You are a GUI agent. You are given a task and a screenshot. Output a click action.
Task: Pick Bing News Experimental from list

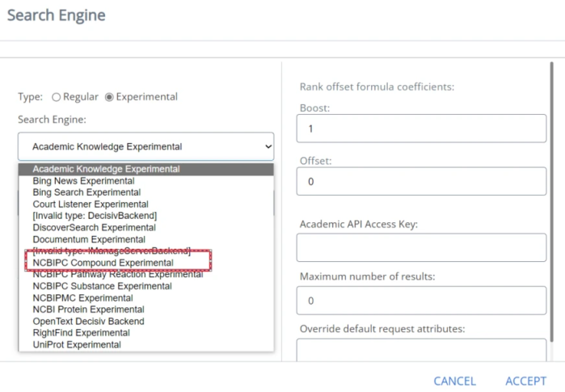pyautogui.click(x=83, y=181)
